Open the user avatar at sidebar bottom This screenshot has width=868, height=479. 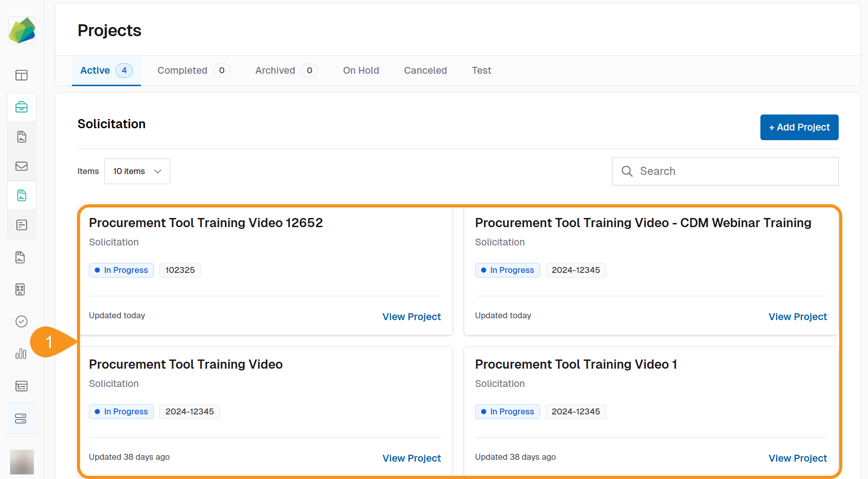click(22, 462)
